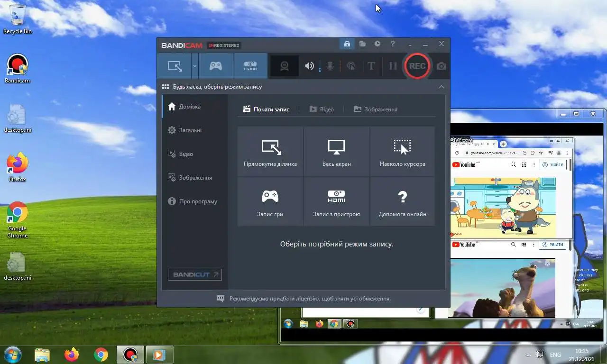Viewport: 607px width, 364px height.
Task: Click the upper УВІЙТИ sign-in button
Action: click(x=553, y=164)
